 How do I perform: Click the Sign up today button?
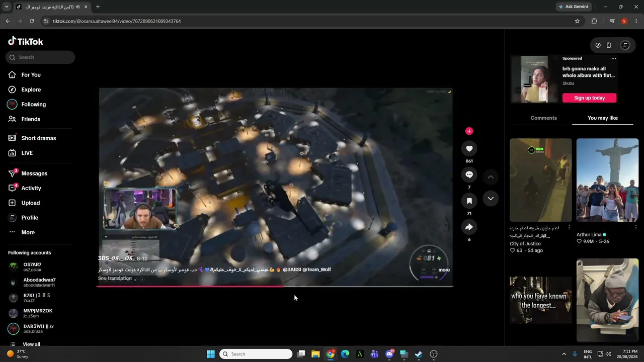pyautogui.click(x=589, y=98)
